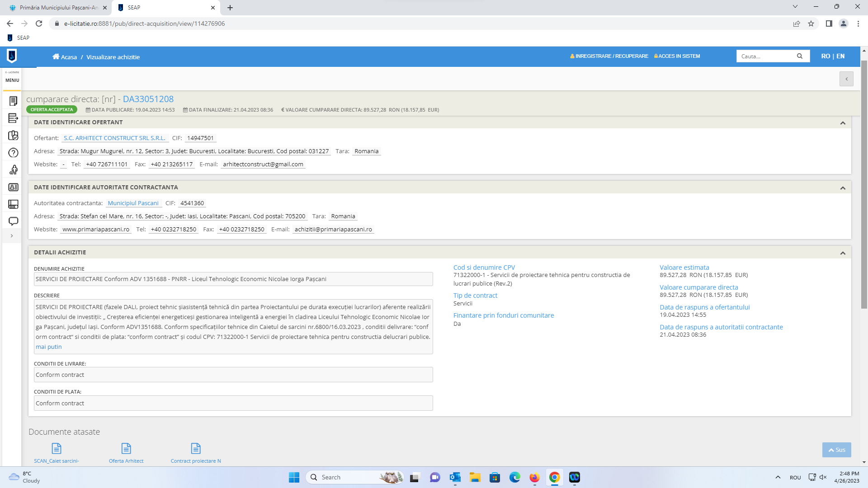Click the search magnifier icon
The width and height of the screenshot is (868, 488).
click(800, 56)
